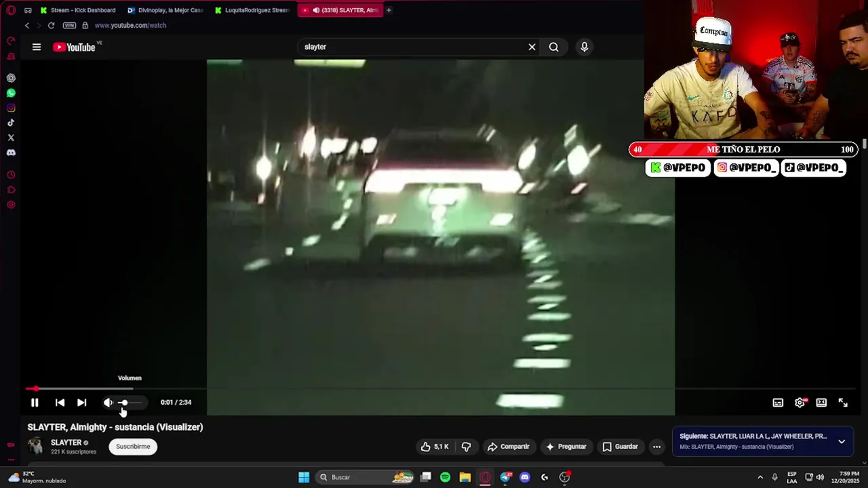Open Instagram in the Opera sidebar

(x=11, y=108)
